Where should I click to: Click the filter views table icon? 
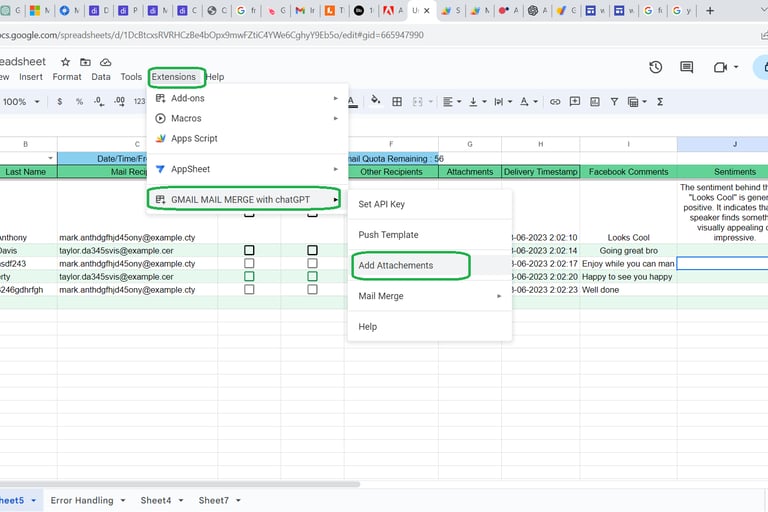pyautogui.click(x=633, y=102)
